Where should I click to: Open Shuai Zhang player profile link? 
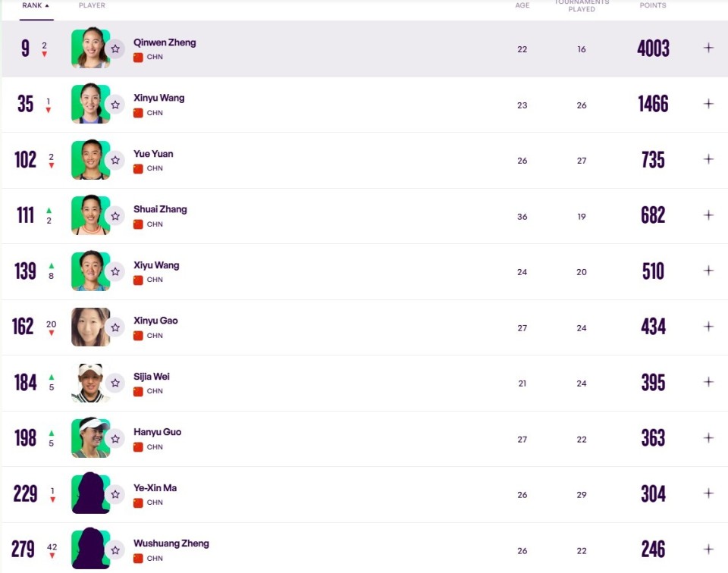coord(160,209)
